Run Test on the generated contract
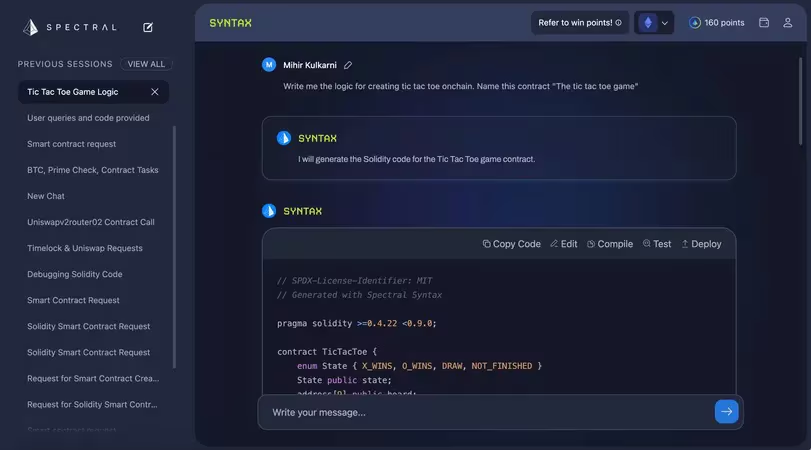 tap(657, 244)
